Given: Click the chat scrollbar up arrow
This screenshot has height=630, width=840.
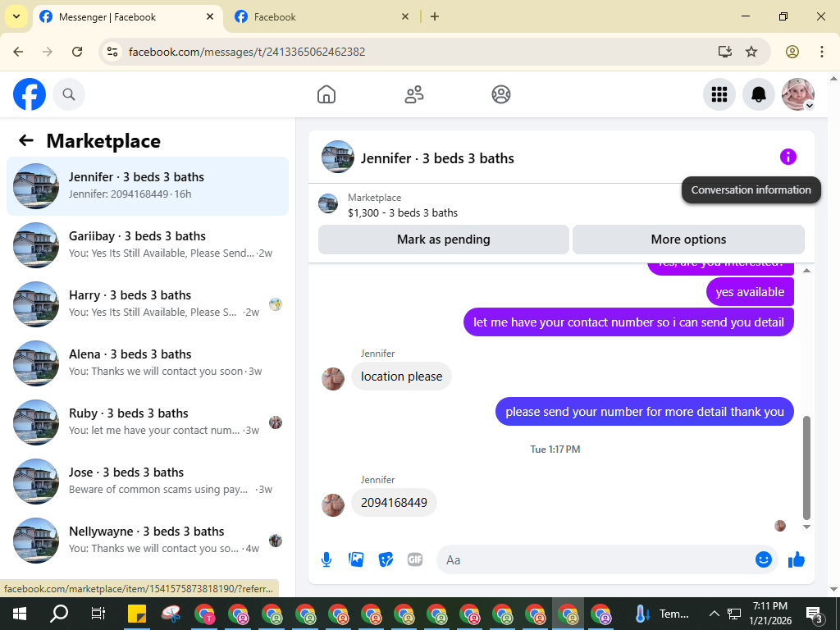Looking at the screenshot, I should [807, 271].
